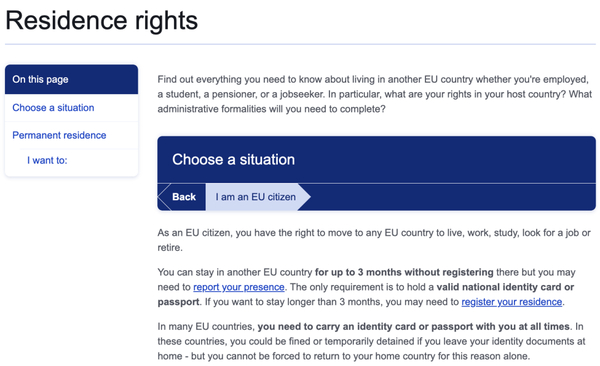
Task: Click the 'Residence rights' page title
Action: point(101,20)
